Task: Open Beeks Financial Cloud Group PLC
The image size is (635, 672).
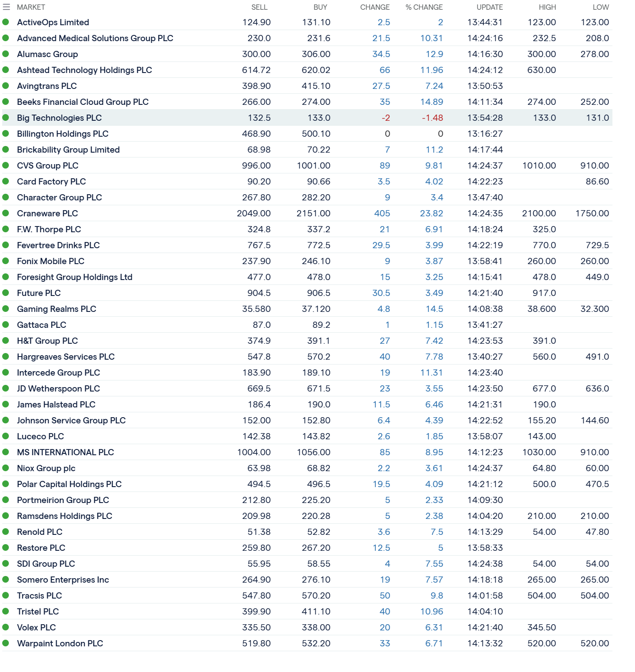Action: (x=83, y=102)
